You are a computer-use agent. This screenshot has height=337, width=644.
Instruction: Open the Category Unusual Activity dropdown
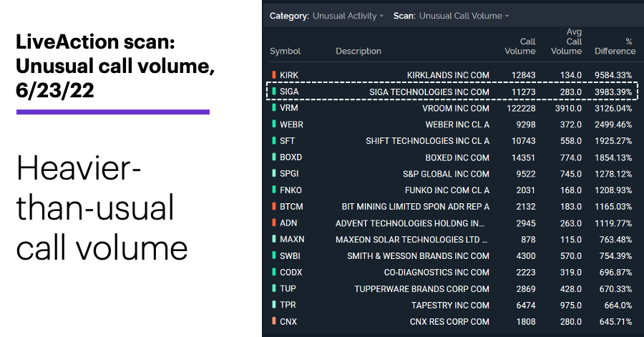click(348, 16)
